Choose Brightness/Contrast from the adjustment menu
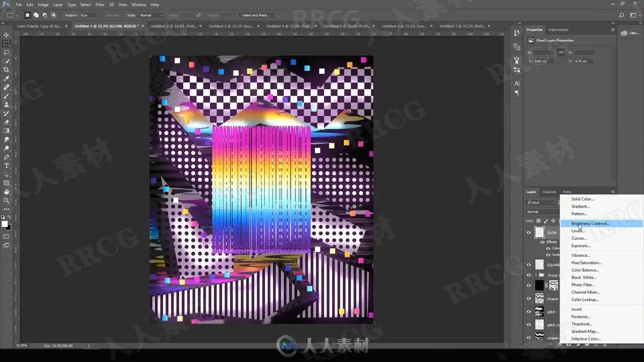644x362 pixels. click(602, 223)
